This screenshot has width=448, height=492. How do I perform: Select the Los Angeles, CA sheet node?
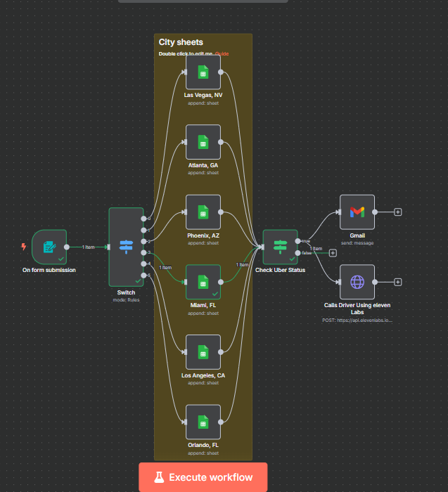[x=203, y=352]
